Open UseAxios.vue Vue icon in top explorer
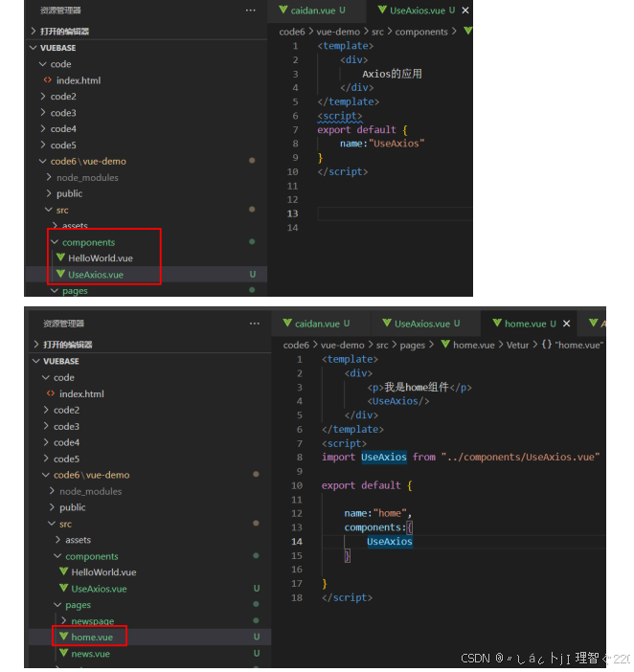The width and height of the screenshot is (634, 672). pyautogui.click(x=60, y=274)
